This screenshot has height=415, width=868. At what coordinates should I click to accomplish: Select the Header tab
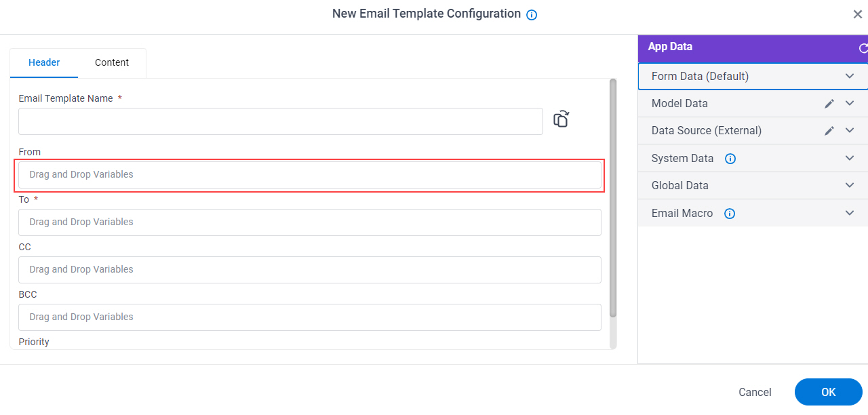coord(44,62)
